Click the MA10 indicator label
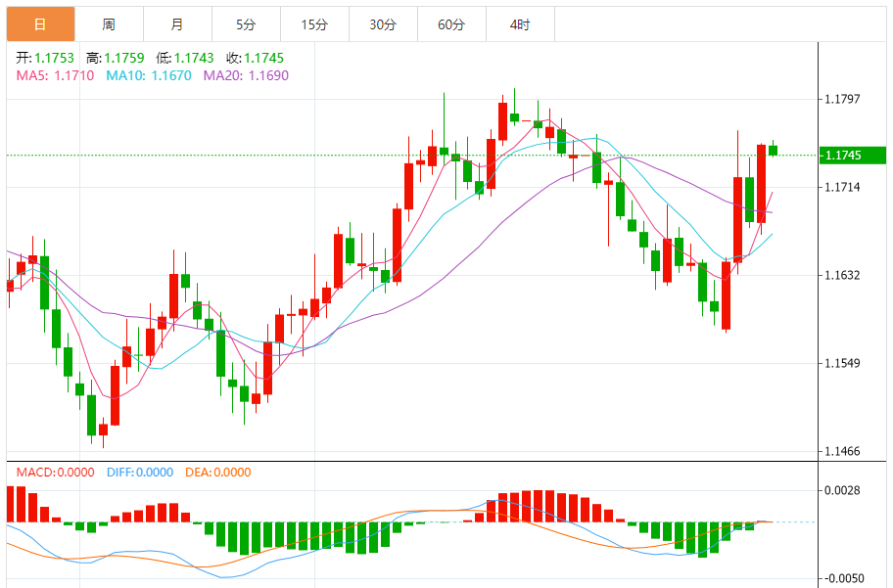Viewport: 893px width, 588px height. click(149, 75)
